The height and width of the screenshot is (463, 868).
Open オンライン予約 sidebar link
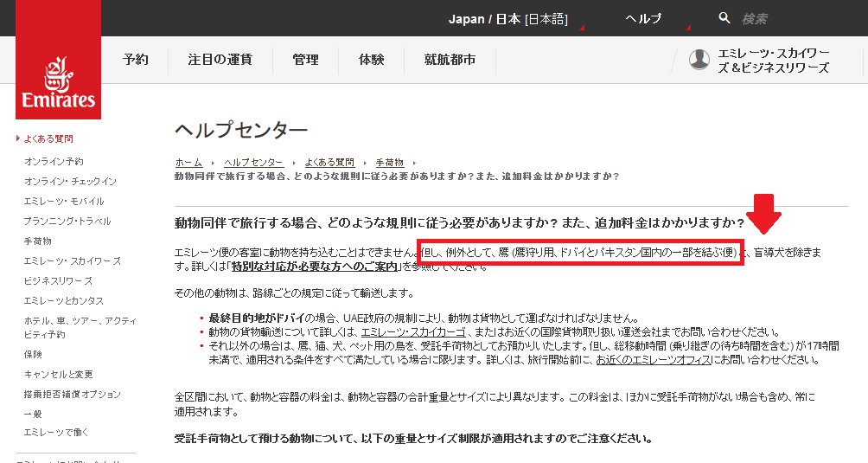[54, 161]
